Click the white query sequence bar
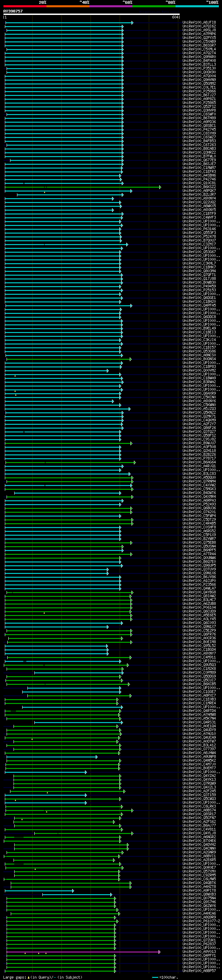Viewport: 222px width, 980px height. pyautogui.click(x=92, y=15)
